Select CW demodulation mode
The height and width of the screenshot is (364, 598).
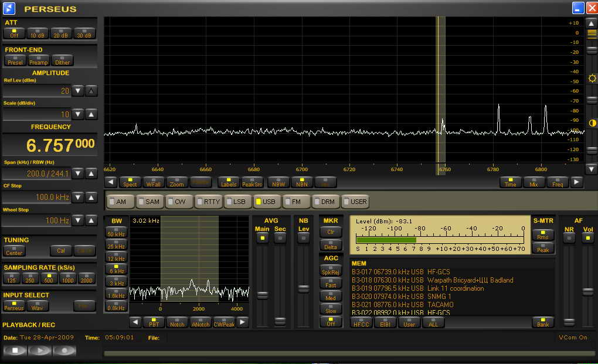point(179,202)
